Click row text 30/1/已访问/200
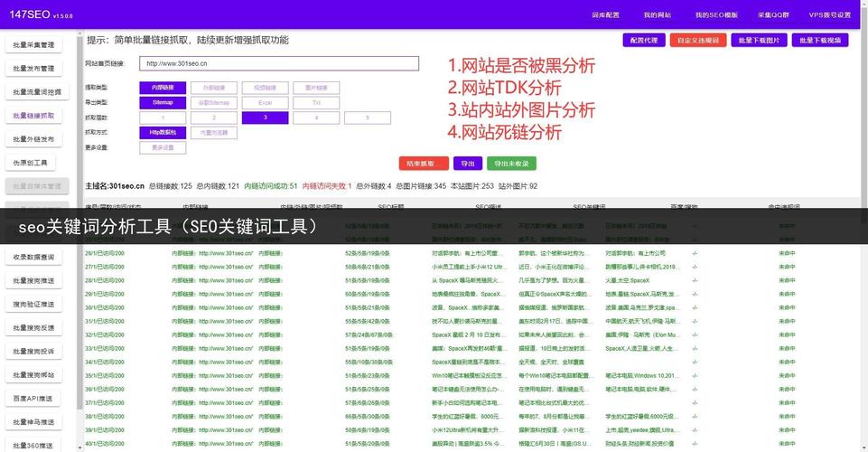868x452 pixels. pos(105,307)
